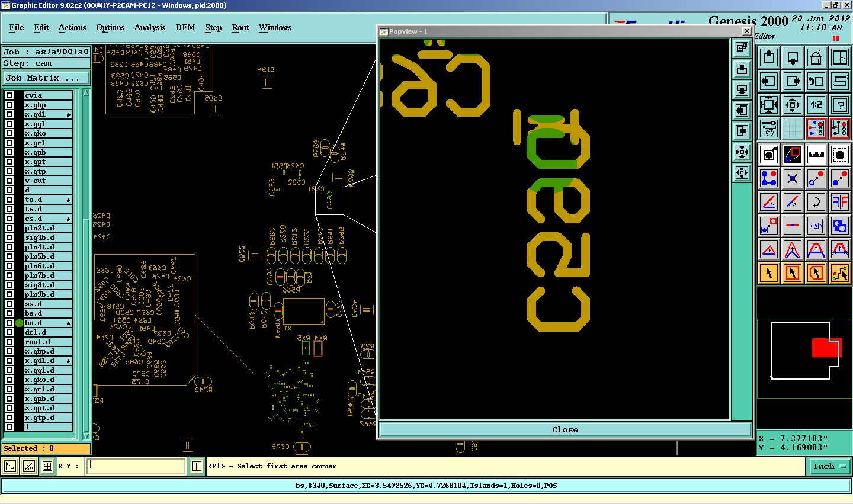This screenshot has height=504, width=853.
Task: Click the Popview window X close box
Action: point(746,31)
